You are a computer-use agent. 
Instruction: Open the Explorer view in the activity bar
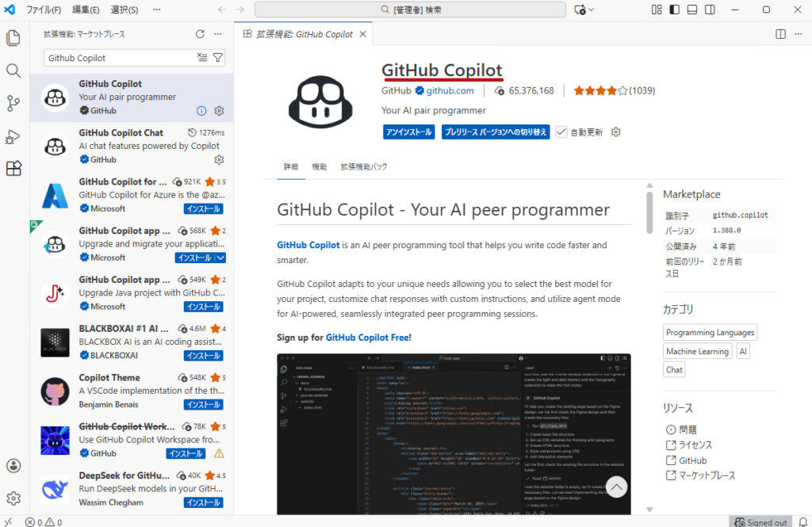tap(13, 37)
